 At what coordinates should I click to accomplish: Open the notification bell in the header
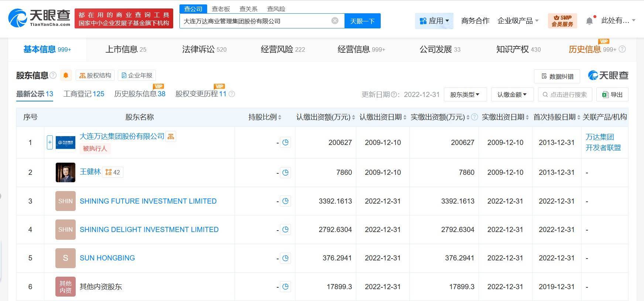pyautogui.click(x=590, y=21)
